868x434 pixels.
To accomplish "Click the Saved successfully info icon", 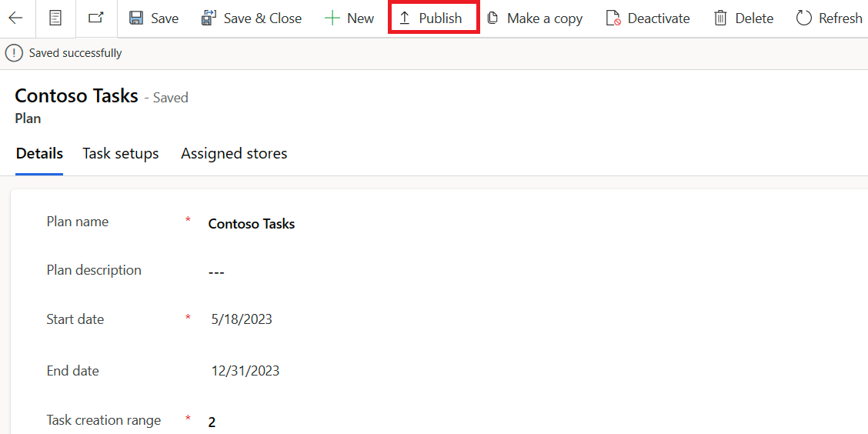I will (14, 53).
